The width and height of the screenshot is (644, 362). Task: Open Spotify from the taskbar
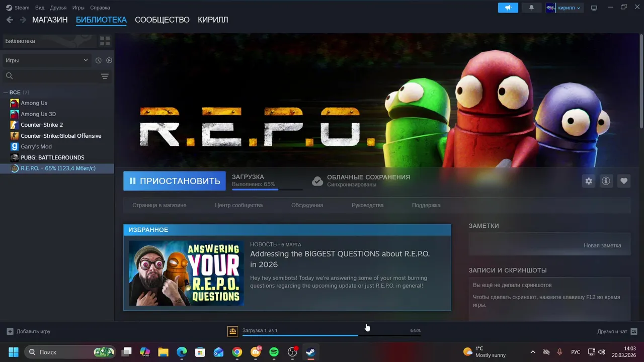click(274, 352)
